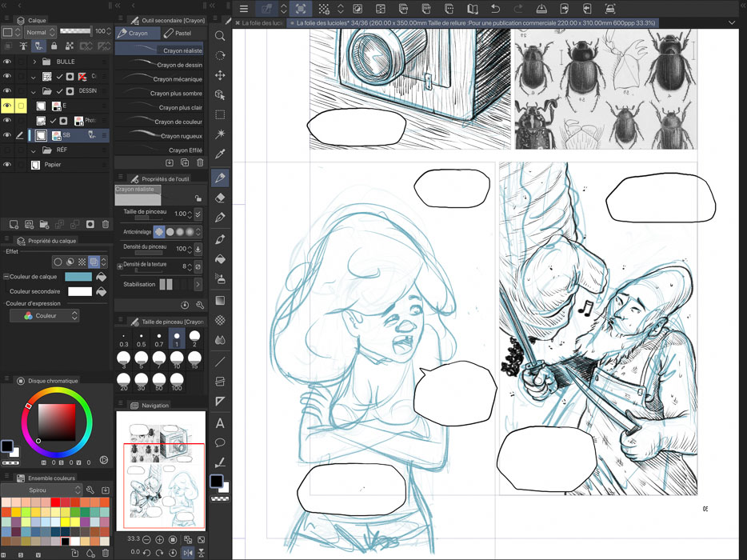Show the RÉF folder layer
Image resolution: width=747 pixels, height=560 pixels.
click(7, 150)
